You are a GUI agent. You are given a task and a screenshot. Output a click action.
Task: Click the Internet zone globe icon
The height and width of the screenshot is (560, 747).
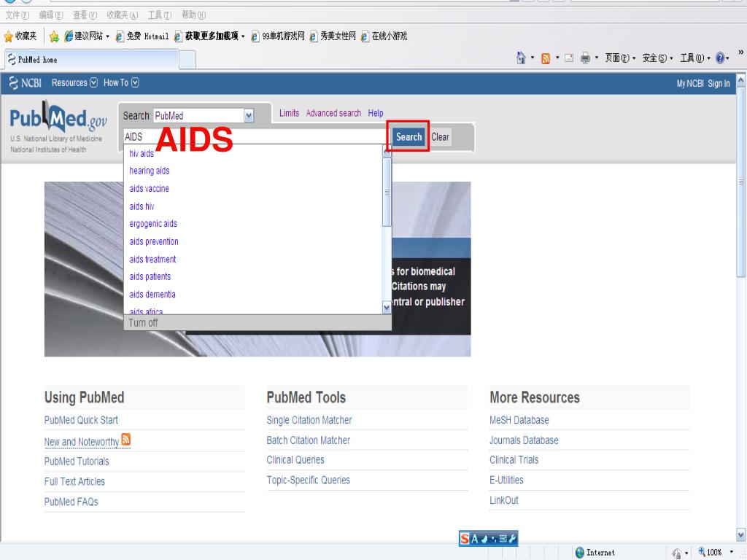pyautogui.click(x=580, y=553)
